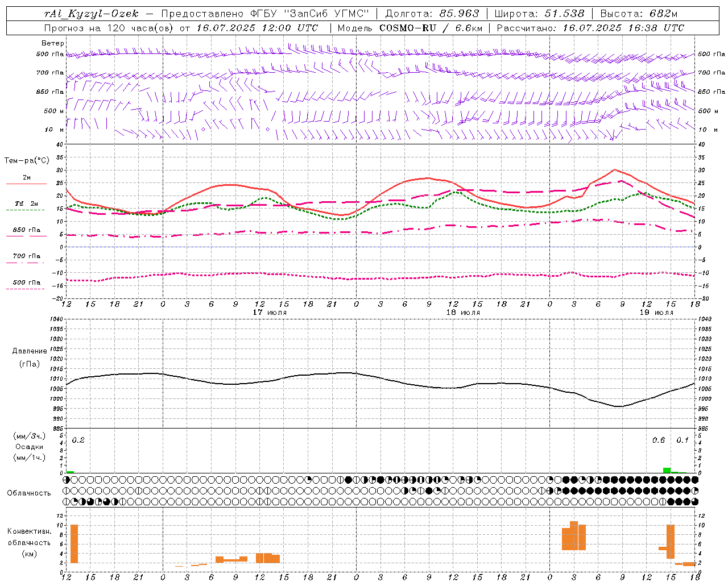Click the tallest orange convective bar at 3h on 19 июля
The image size is (728, 582).
574,535
